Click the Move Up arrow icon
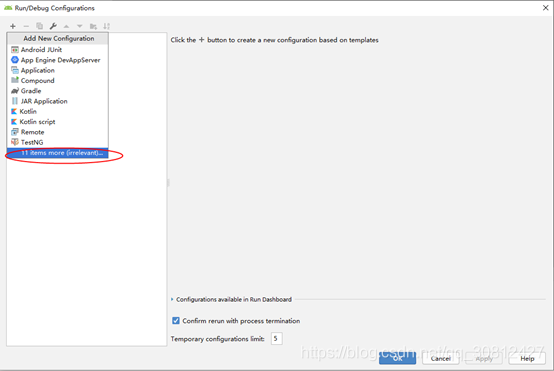Viewport: 554px width, 371px height. click(x=66, y=26)
